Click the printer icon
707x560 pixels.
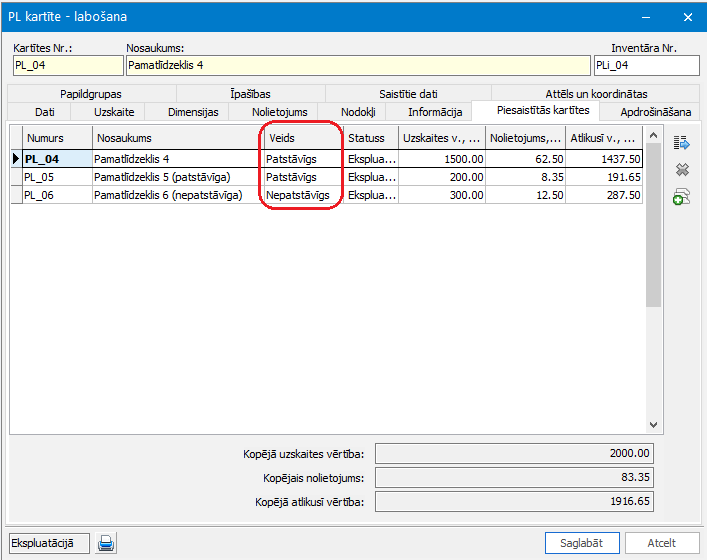pyautogui.click(x=107, y=543)
